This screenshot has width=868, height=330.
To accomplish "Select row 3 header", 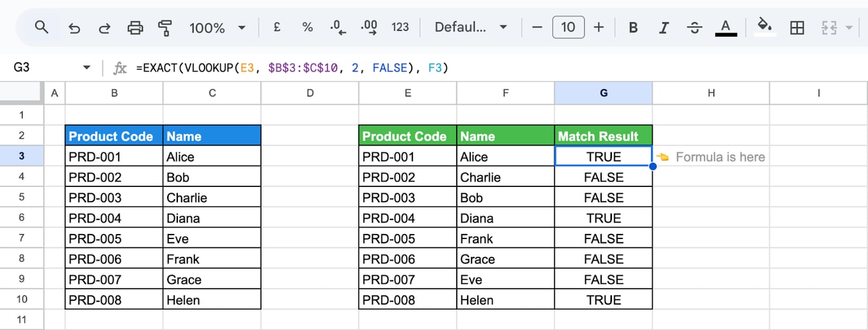I will pos(22,156).
